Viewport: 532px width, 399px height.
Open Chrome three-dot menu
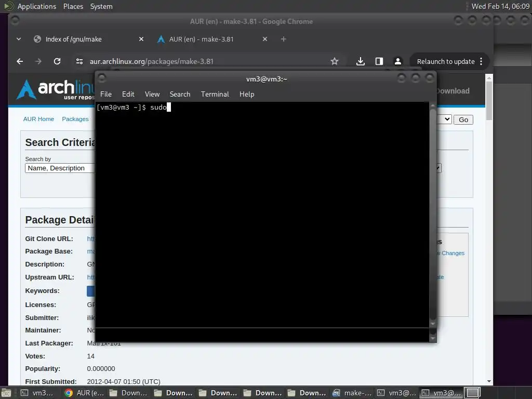tap(481, 61)
